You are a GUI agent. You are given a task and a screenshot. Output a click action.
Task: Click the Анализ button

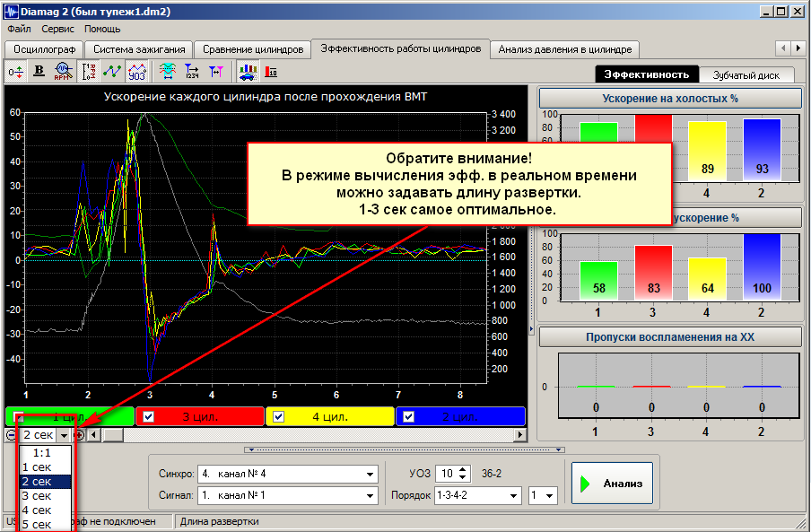coord(613,484)
